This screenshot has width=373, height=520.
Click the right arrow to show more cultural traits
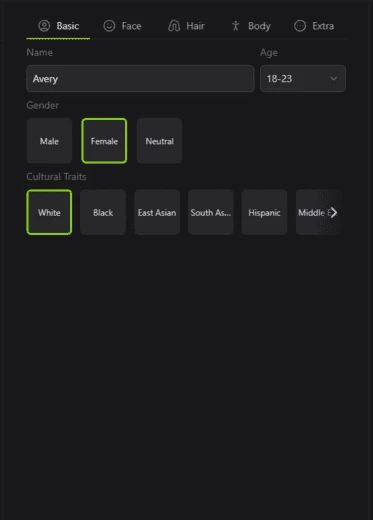point(333,212)
